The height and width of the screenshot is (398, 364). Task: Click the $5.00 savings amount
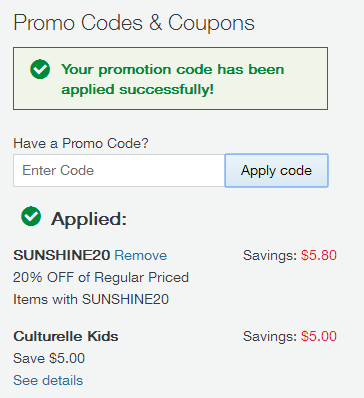pyautogui.click(x=319, y=336)
